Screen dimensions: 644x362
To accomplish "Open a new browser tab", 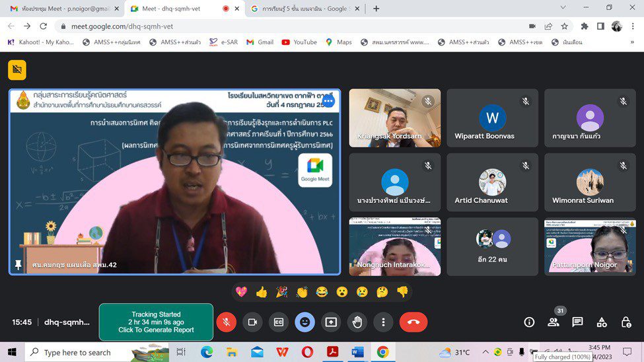I will pyautogui.click(x=376, y=8).
